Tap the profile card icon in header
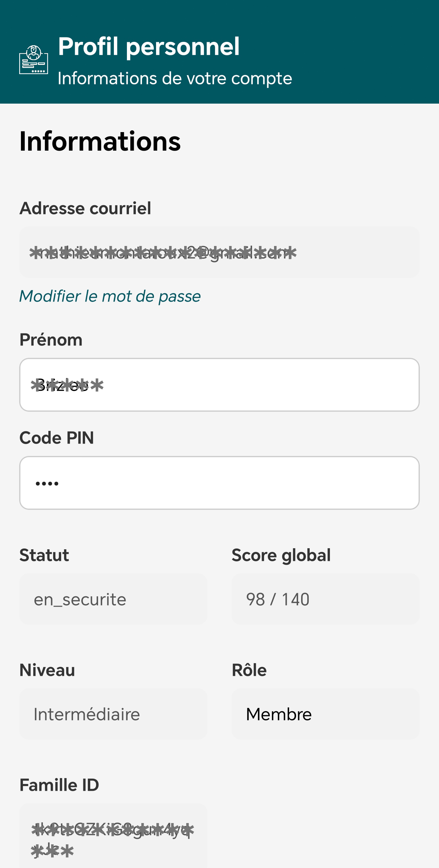 [x=34, y=60]
